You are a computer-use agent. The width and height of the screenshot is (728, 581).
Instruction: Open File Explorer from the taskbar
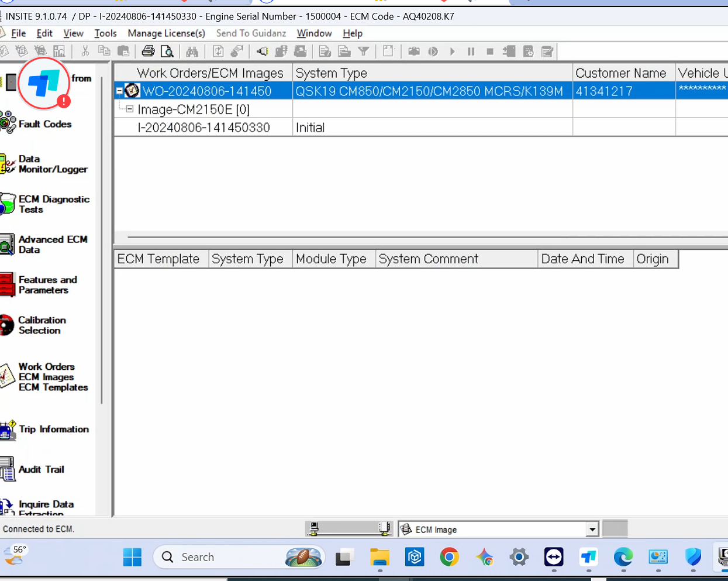[379, 557]
